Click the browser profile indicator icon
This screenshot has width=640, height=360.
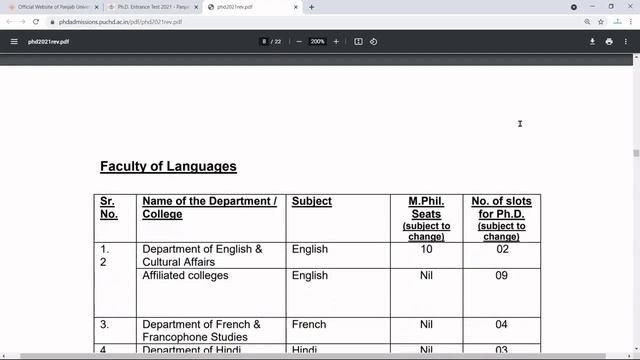[x=573, y=7]
